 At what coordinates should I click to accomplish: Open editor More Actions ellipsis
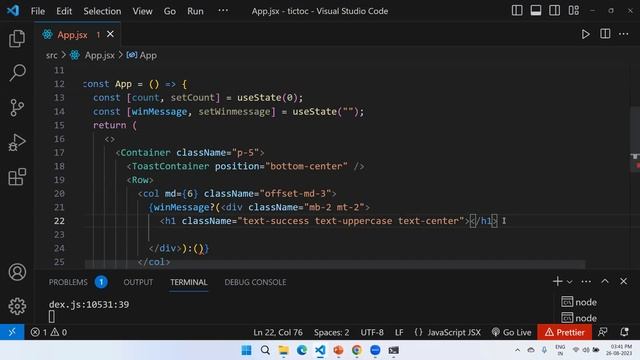coord(623,34)
